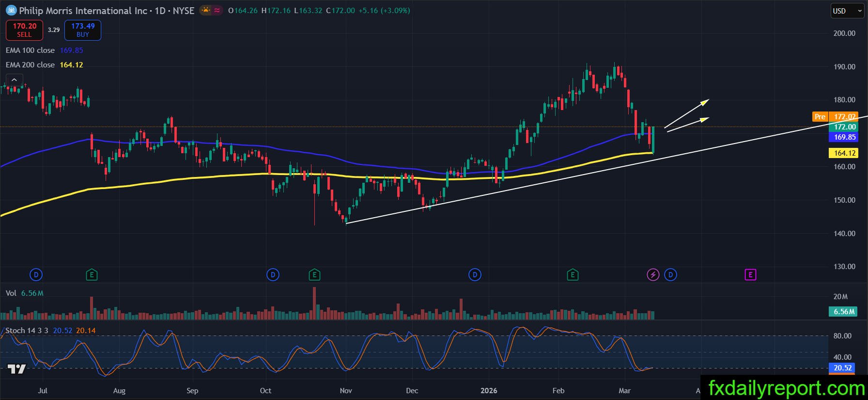Screen dimensions: 868x400
Task: Click the 160.00 price axis value
Action: tap(844, 167)
